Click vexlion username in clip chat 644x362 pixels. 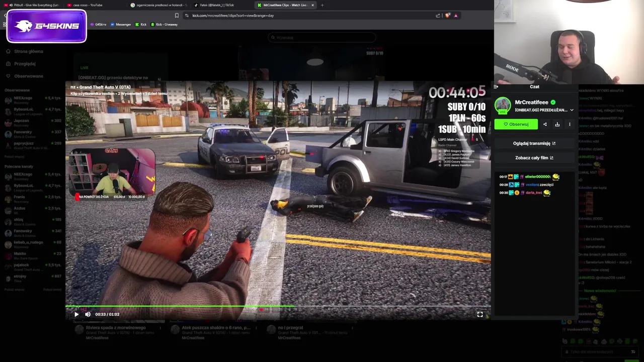(x=532, y=185)
